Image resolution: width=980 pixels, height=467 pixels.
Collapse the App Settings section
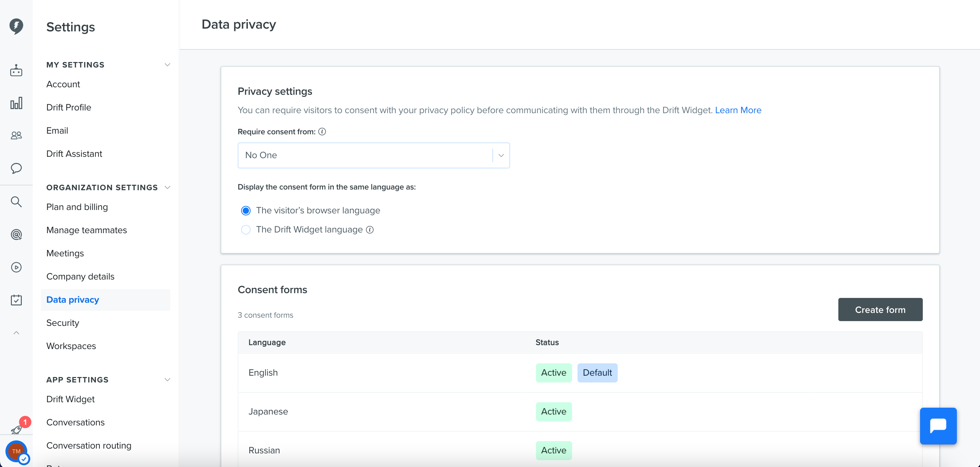point(167,380)
